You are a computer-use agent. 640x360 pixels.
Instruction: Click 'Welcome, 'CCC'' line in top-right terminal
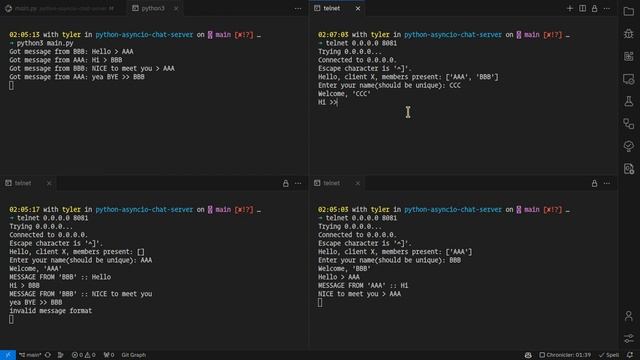tap(344, 94)
